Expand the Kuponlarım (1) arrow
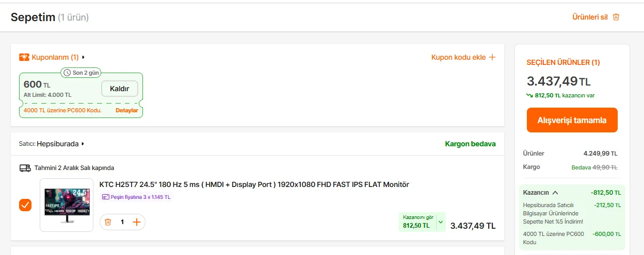 (x=83, y=57)
